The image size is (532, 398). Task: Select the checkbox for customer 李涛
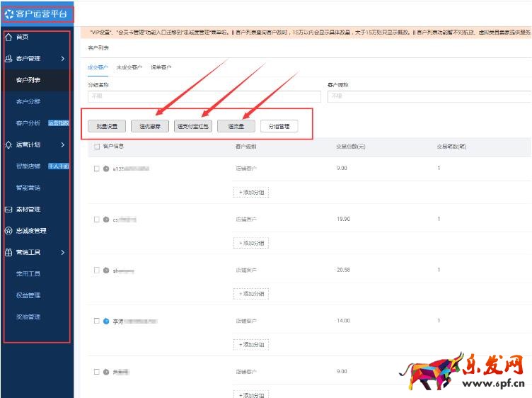pyautogui.click(x=97, y=321)
